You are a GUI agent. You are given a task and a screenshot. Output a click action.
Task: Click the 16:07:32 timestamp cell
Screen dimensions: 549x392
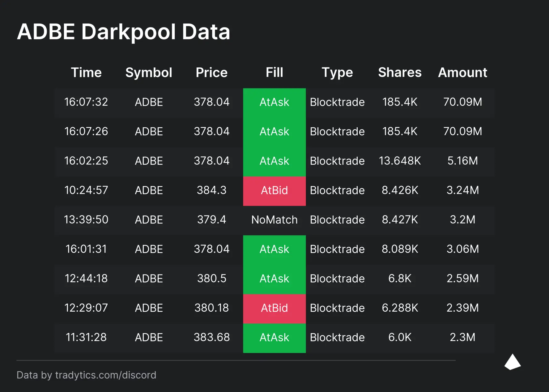86,102
